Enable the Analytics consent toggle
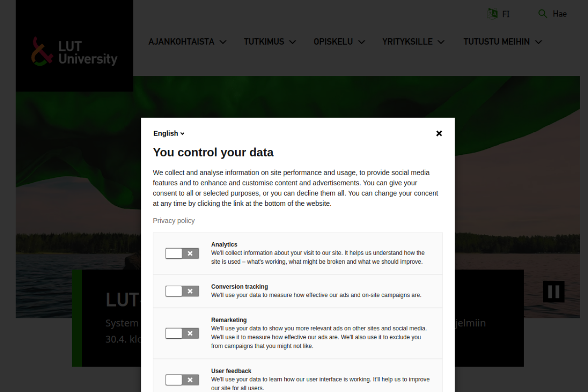The height and width of the screenshot is (392, 588). [x=182, y=253]
